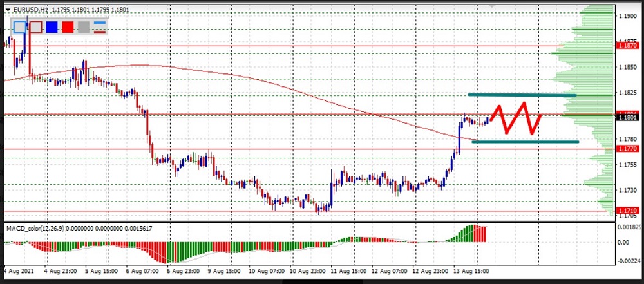Click the 1.1710 red price label

[627, 211]
